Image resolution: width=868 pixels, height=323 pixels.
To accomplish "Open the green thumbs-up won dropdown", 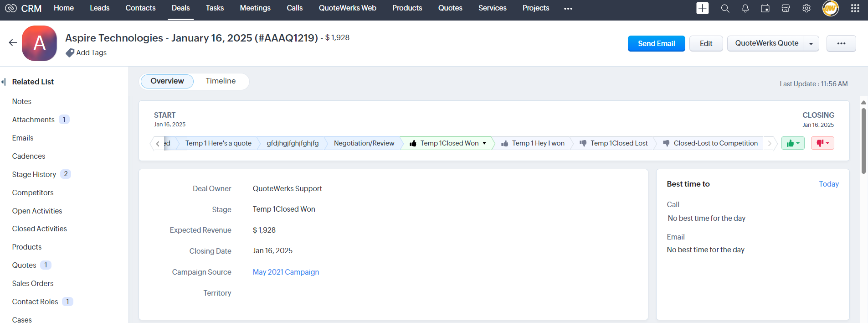I will (x=793, y=143).
